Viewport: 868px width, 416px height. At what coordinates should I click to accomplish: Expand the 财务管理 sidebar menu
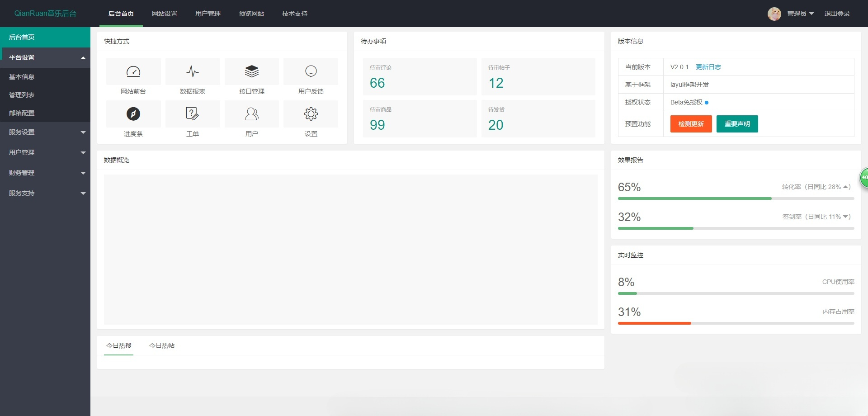tap(45, 173)
